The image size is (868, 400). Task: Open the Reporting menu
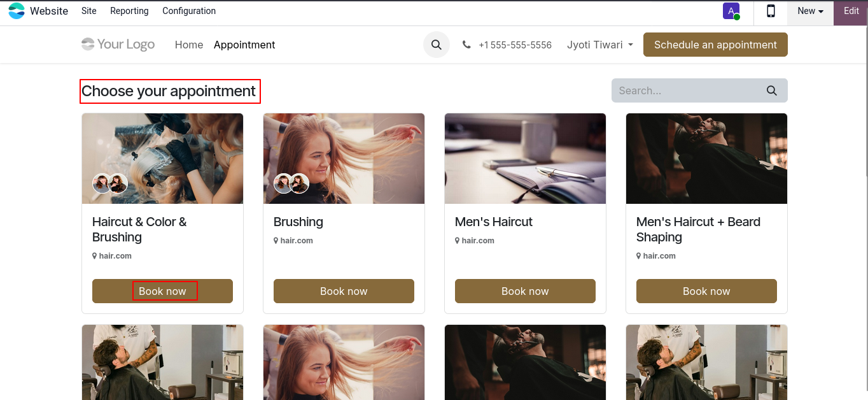[x=129, y=11]
